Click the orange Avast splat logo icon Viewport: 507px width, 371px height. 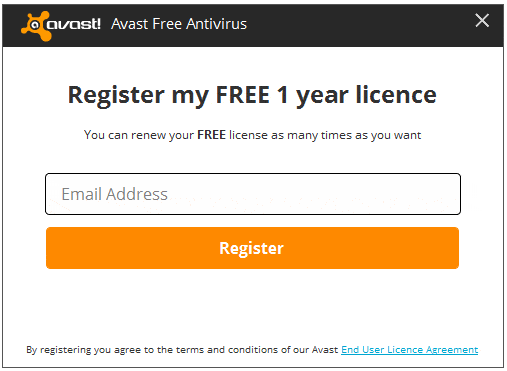(x=36, y=25)
